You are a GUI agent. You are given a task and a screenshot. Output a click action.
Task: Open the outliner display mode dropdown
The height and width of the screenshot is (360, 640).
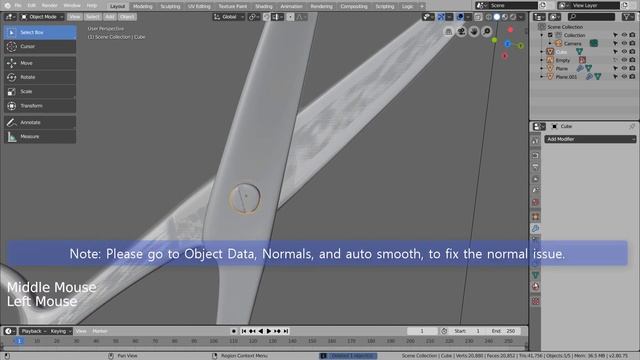point(539,17)
